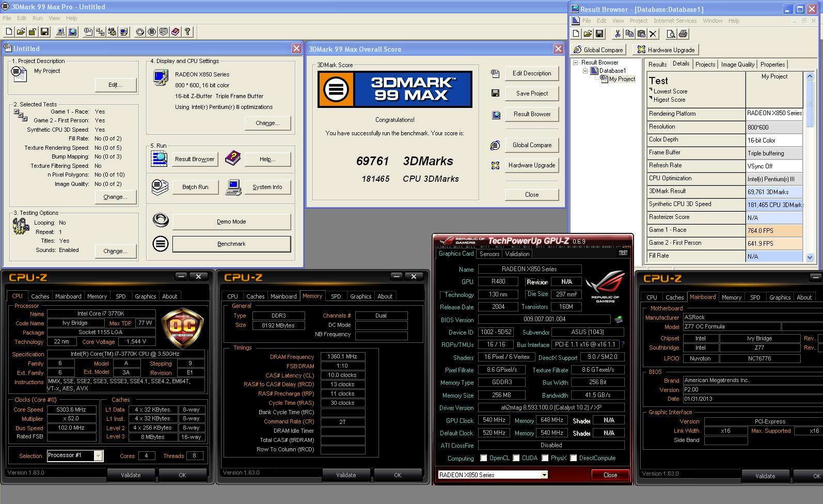Click red Close button in GPU-Z
The image size is (823, 504).
pyautogui.click(x=610, y=475)
